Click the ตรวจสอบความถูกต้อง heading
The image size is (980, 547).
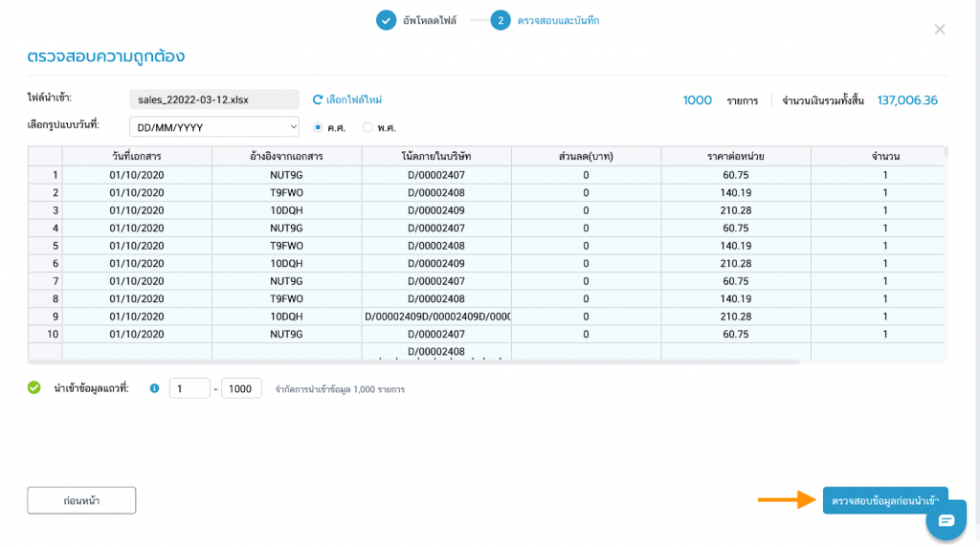(106, 56)
